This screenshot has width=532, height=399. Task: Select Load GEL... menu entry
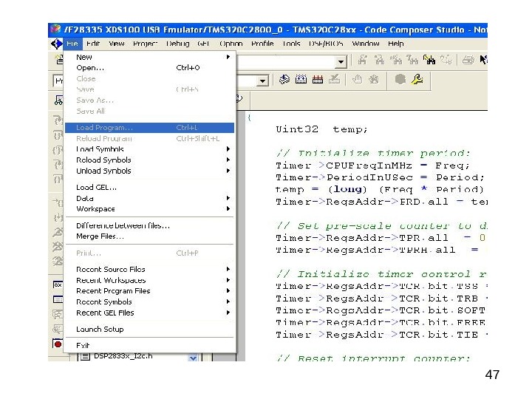pos(149,187)
